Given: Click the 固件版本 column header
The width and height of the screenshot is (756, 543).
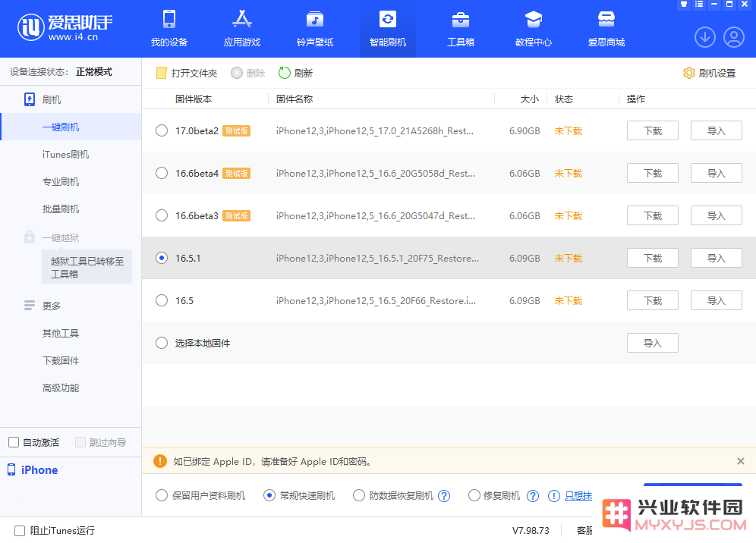Looking at the screenshot, I should coord(194,99).
